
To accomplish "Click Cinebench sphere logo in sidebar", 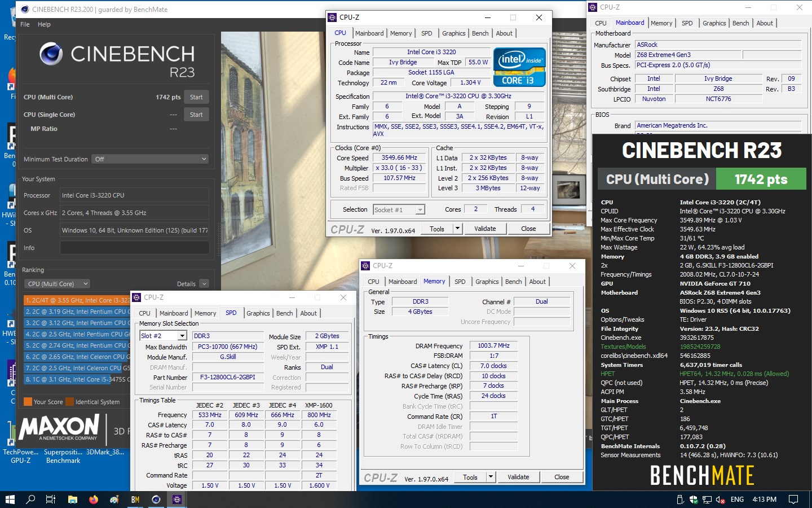I will pos(51,54).
